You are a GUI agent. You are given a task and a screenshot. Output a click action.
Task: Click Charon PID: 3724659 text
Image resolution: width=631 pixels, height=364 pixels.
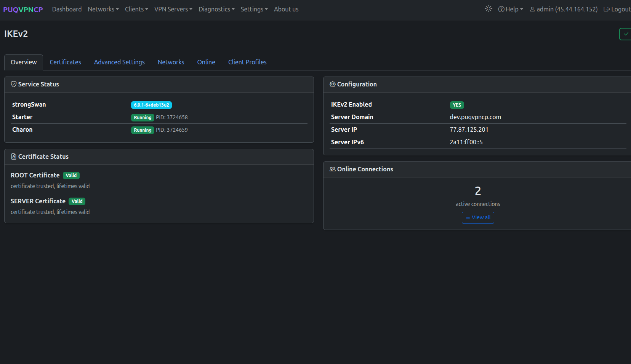point(172,130)
